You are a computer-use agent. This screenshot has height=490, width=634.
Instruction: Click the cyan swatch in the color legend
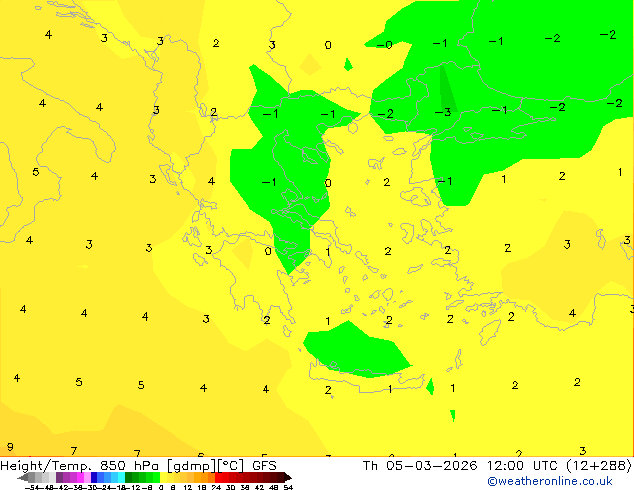pyautogui.click(x=121, y=477)
